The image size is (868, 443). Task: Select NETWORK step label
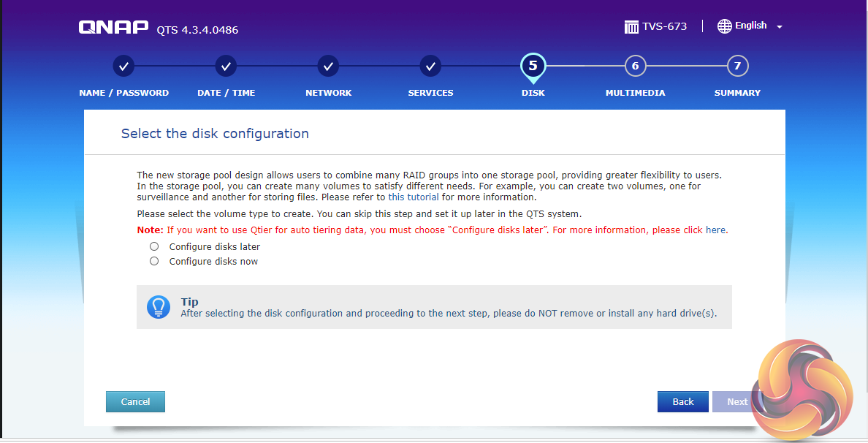click(x=328, y=93)
